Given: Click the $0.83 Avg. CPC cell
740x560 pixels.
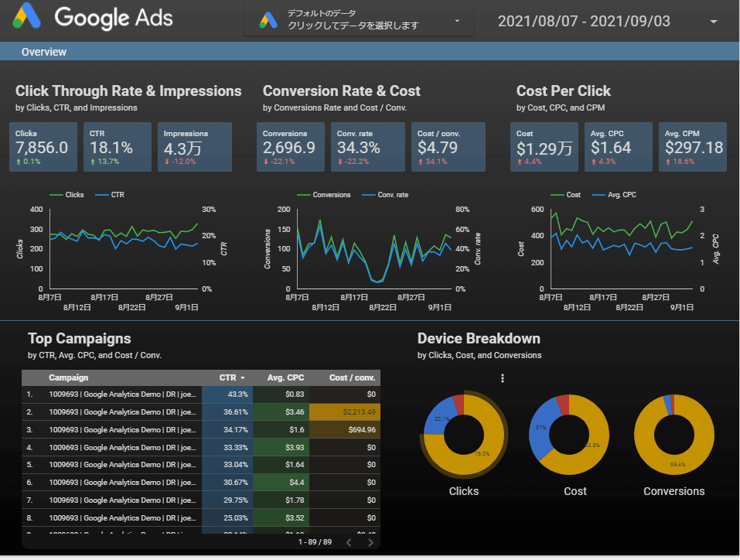Looking at the screenshot, I should [281, 394].
